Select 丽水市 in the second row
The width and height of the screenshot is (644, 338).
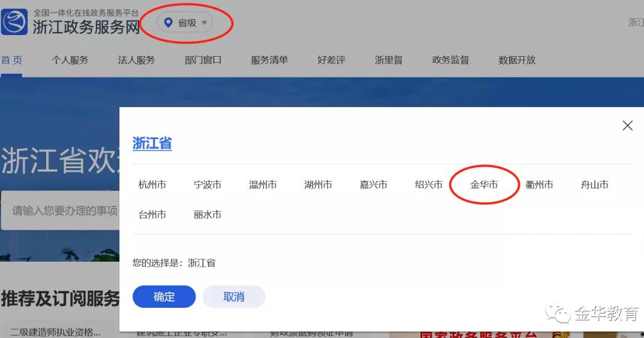point(207,215)
